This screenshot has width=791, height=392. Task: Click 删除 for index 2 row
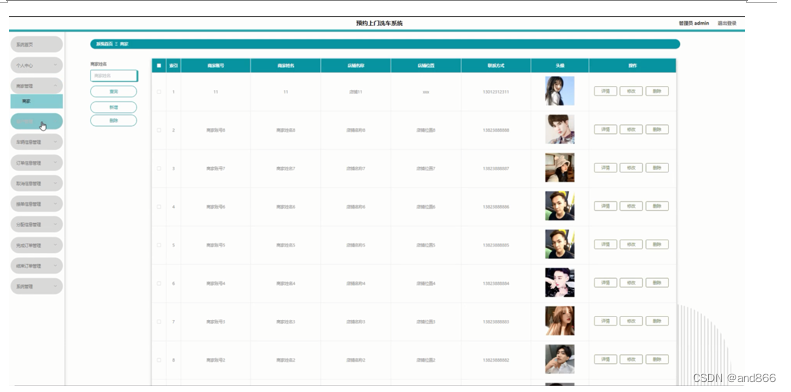tap(657, 130)
